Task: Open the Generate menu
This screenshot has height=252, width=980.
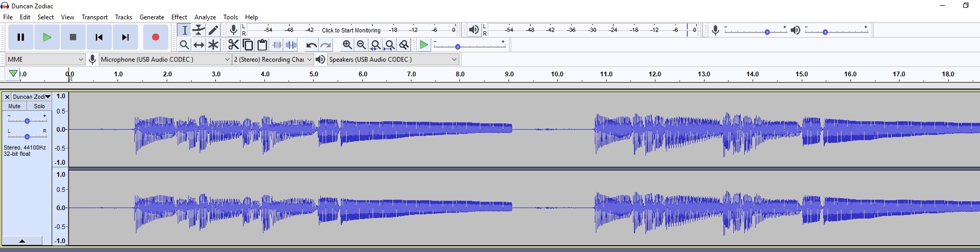Action: (x=152, y=17)
